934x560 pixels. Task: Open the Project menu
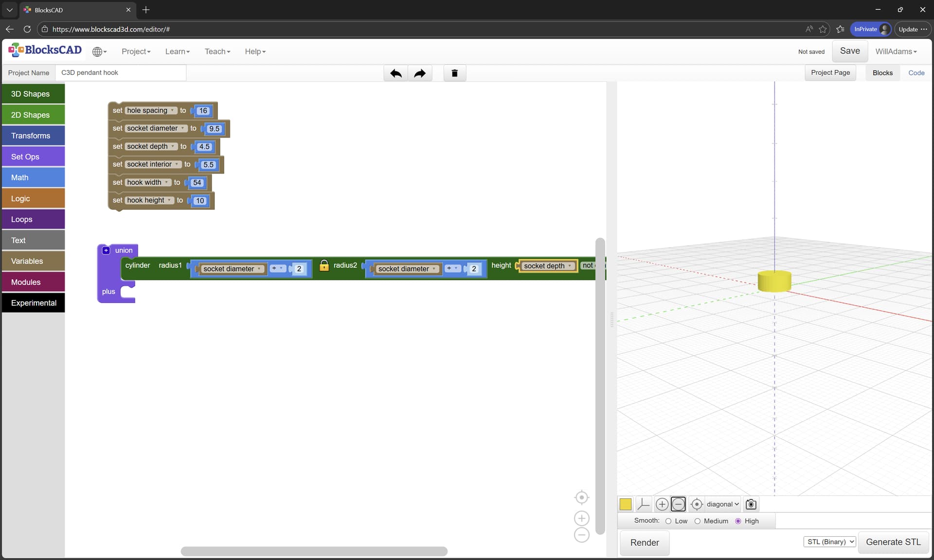coord(136,52)
